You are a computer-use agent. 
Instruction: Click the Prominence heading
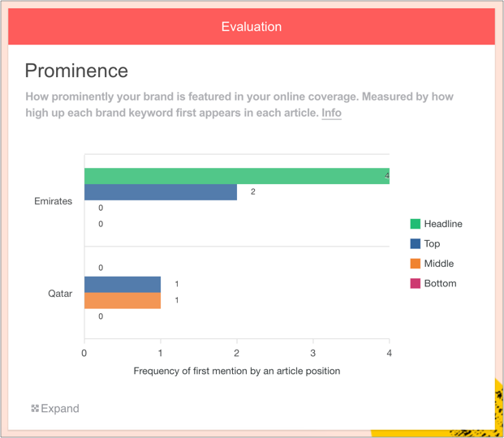[x=76, y=71]
